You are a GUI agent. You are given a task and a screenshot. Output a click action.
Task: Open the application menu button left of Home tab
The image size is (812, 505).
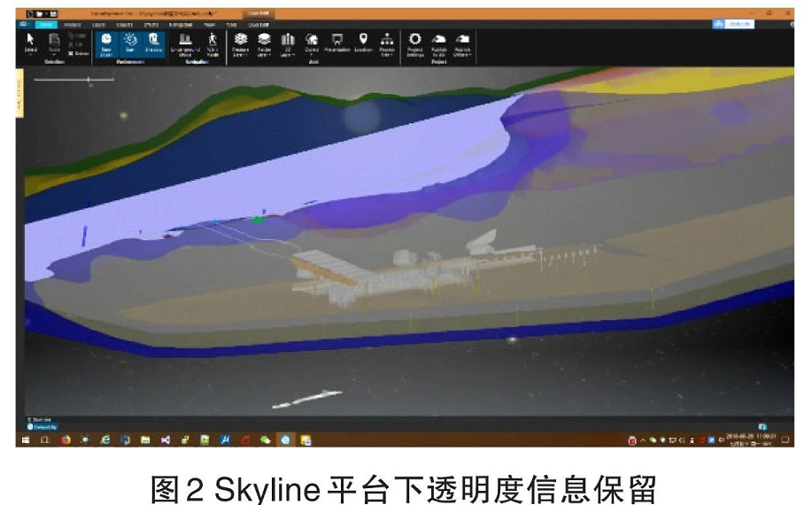click(x=24, y=24)
